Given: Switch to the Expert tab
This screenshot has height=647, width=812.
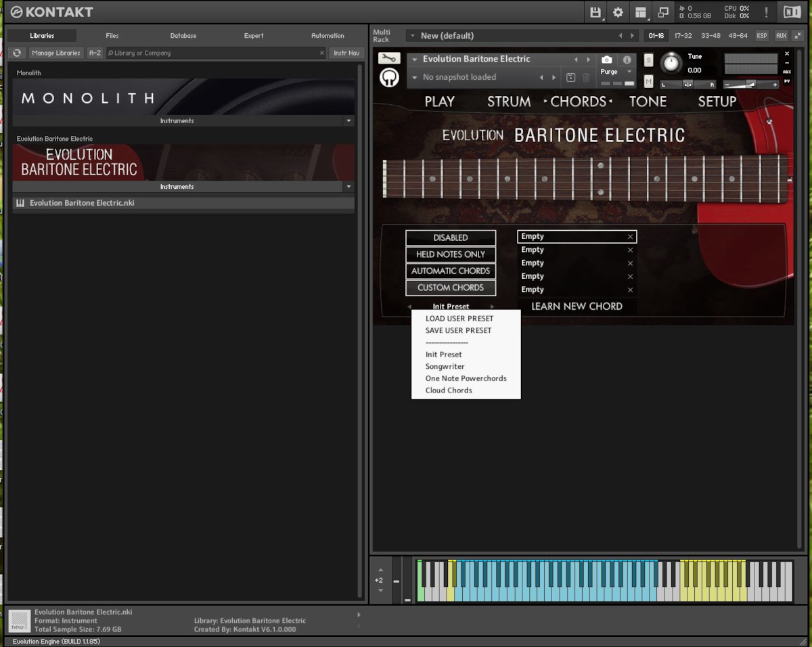Looking at the screenshot, I should click(x=254, y=36).
